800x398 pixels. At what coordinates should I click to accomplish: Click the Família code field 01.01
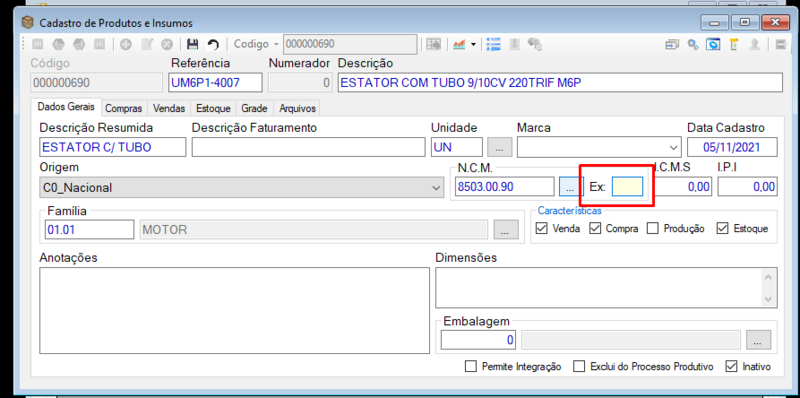click(x=89, y=230)
